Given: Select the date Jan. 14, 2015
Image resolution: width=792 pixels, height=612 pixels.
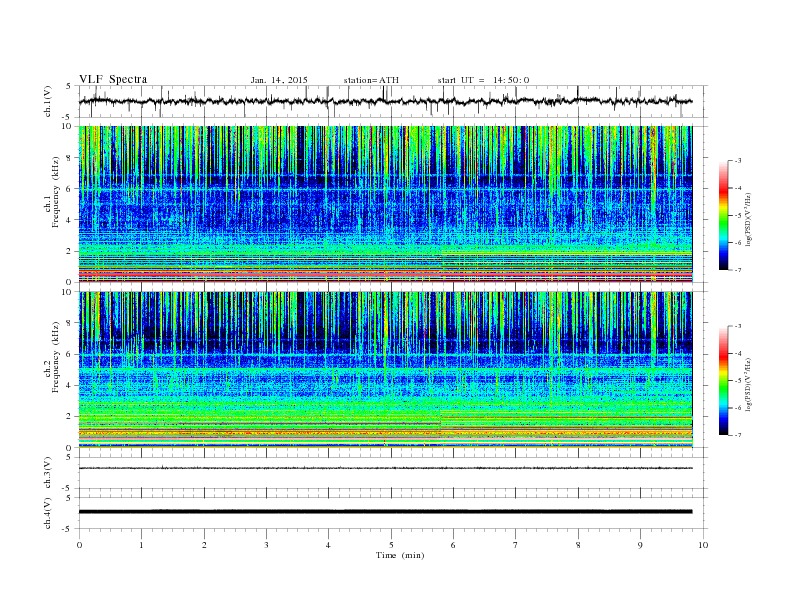Looking at the screenshot, I should tap(279, 80).
